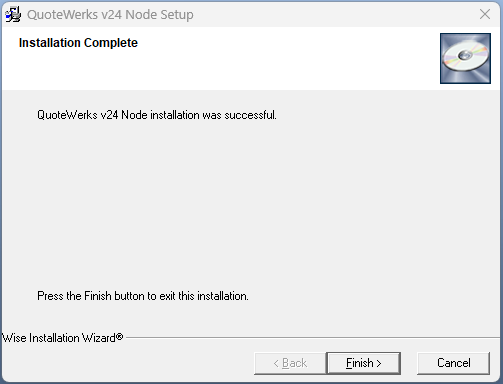Click the Finish button to exit installation
503x384 pixels.
click(363, 363)
